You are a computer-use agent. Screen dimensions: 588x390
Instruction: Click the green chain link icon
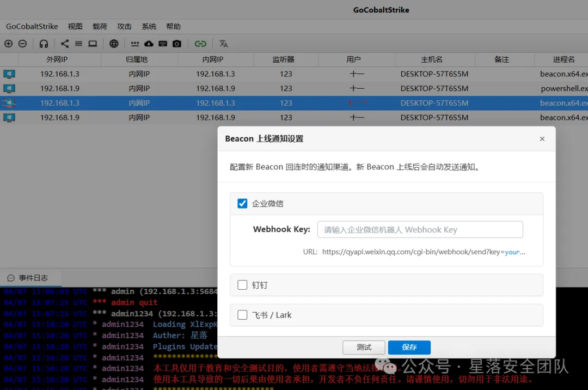200,44
